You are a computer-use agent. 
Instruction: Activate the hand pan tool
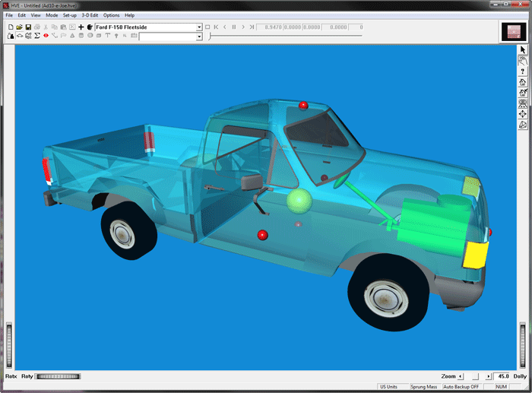coord(523,61)
